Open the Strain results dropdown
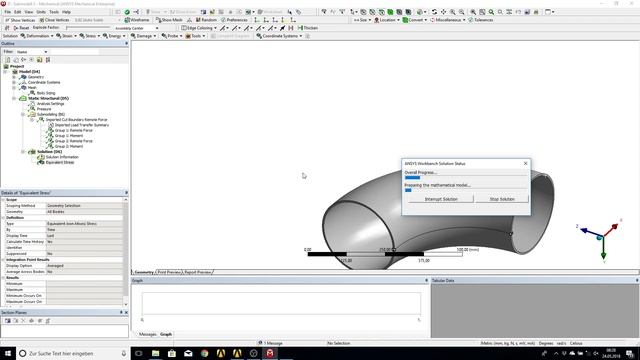Screen dimensions: 640x360 coord(66,36)
